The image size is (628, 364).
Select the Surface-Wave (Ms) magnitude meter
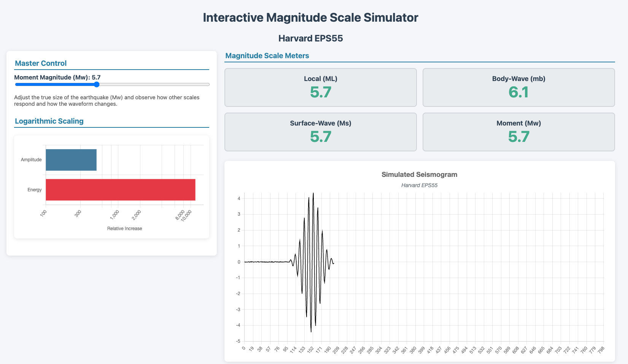321,132
